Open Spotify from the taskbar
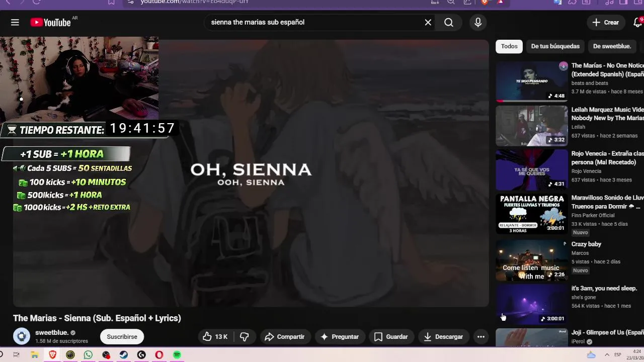 click(x=177, y=355)
